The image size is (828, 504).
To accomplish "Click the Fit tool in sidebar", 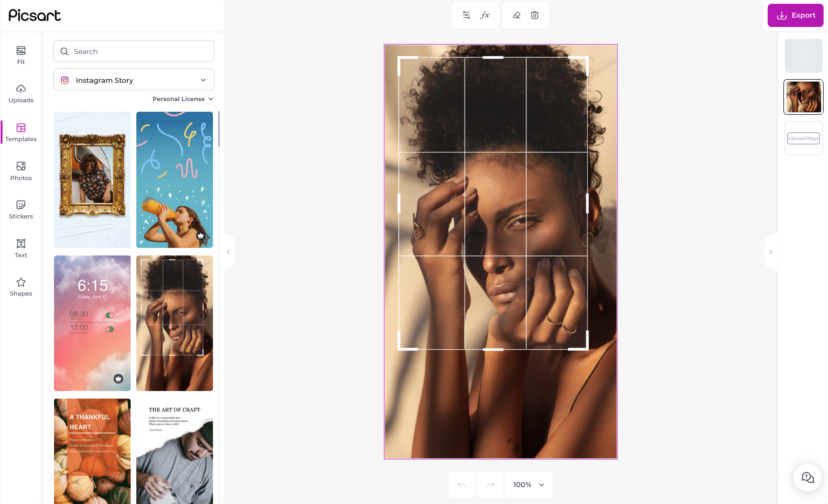I will pyautogui.click(x=21, y=54).
